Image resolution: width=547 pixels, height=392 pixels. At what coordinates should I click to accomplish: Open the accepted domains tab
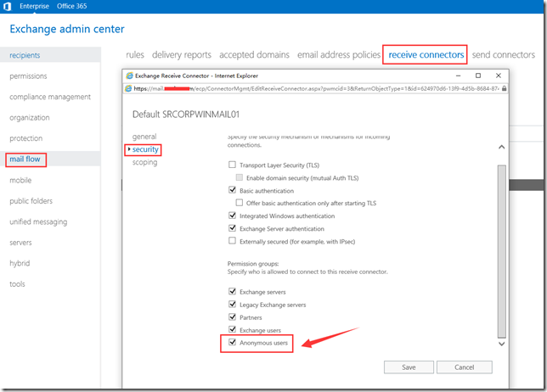pos(254,54)
